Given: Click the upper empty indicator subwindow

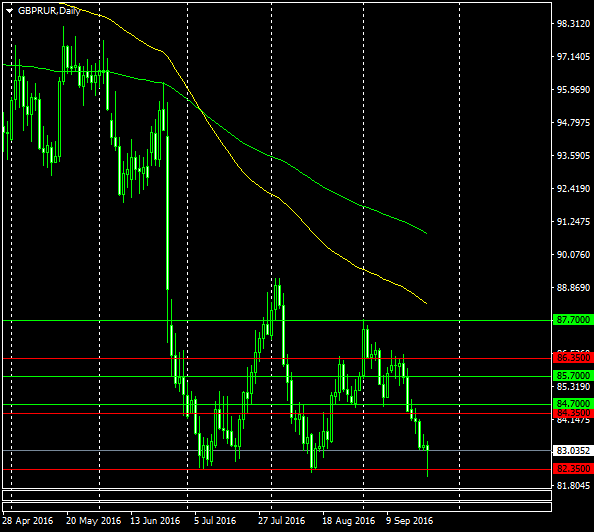Looking at the screenshot, I should (277, 495).
